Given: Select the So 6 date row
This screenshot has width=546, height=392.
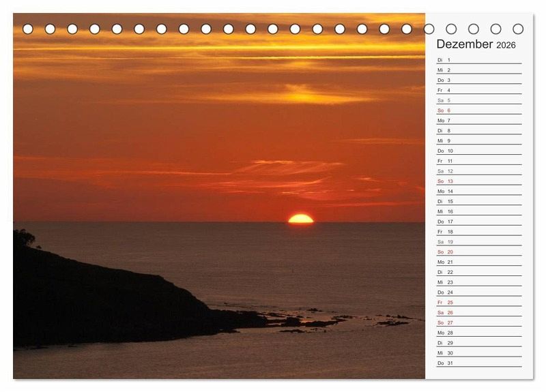Looking at the screenshot, I should click(x=478, y=110).
